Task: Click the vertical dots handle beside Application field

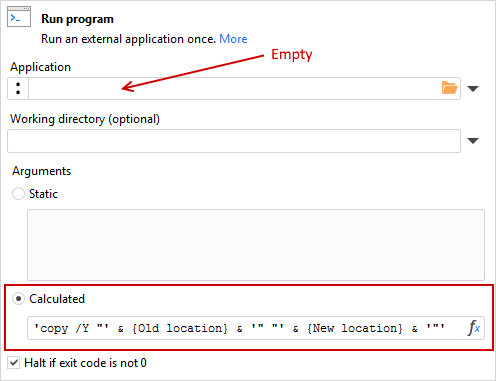Action: (18, 88)
